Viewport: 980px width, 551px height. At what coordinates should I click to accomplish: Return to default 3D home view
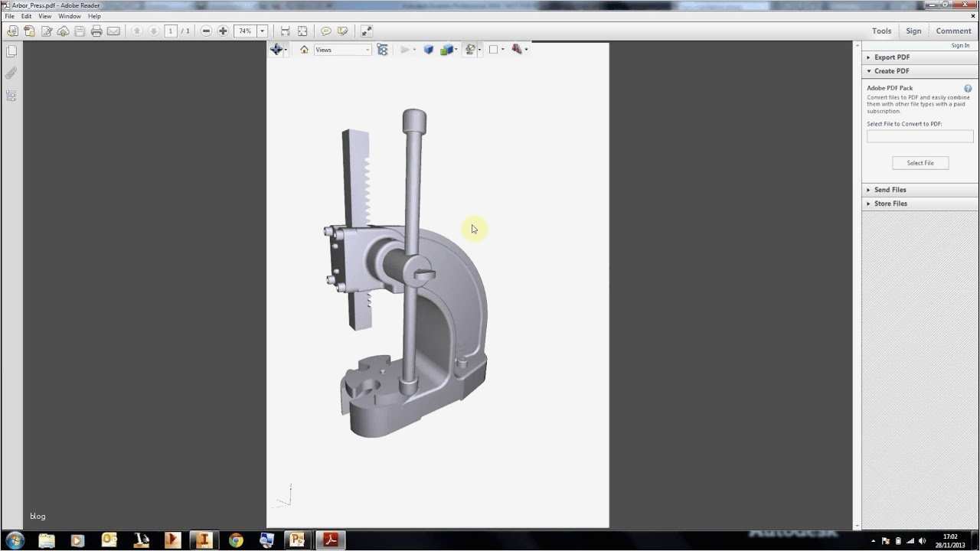(304, 50)
